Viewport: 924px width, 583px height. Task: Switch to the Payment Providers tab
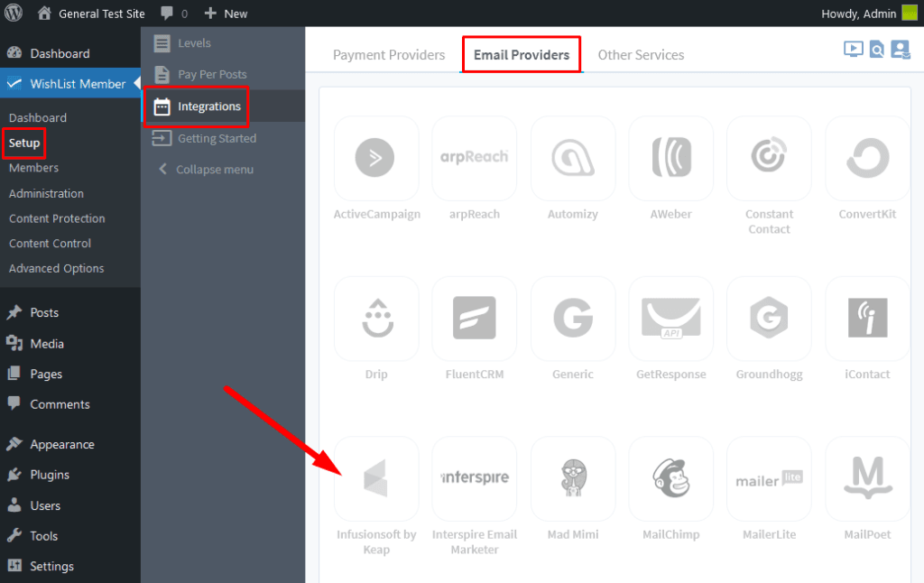[x=389, y=55]
